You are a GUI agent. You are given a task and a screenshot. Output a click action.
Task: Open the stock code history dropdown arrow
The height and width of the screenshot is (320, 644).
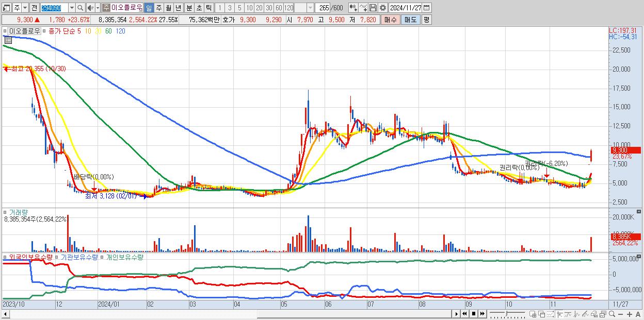[72, 8]
